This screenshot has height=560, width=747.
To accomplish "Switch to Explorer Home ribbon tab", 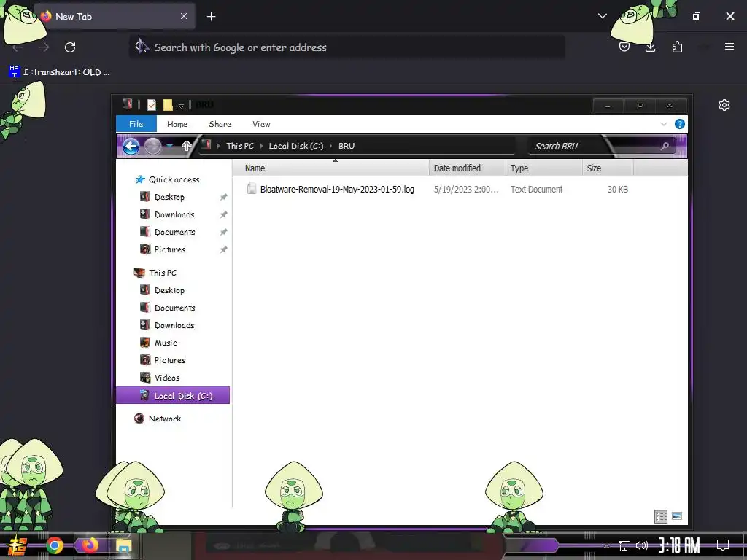I will (x=177, y=124).
